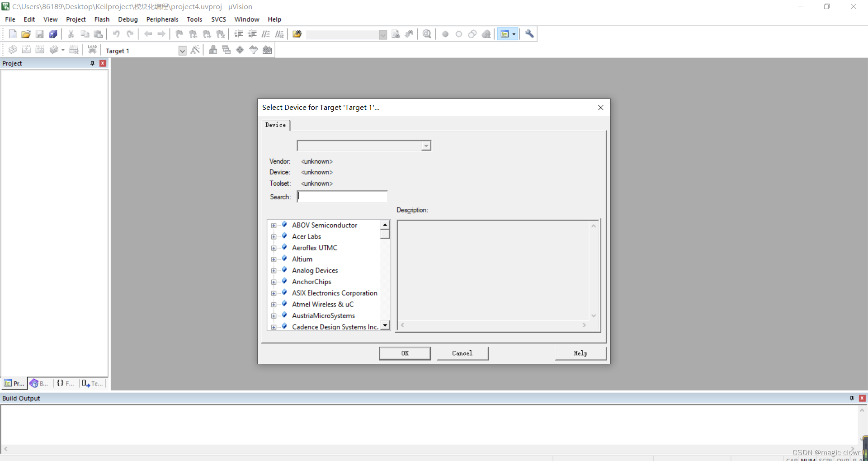Open Options for Target magic wand icon
This screenshot has width=868, height=461.
click(195, 50)
